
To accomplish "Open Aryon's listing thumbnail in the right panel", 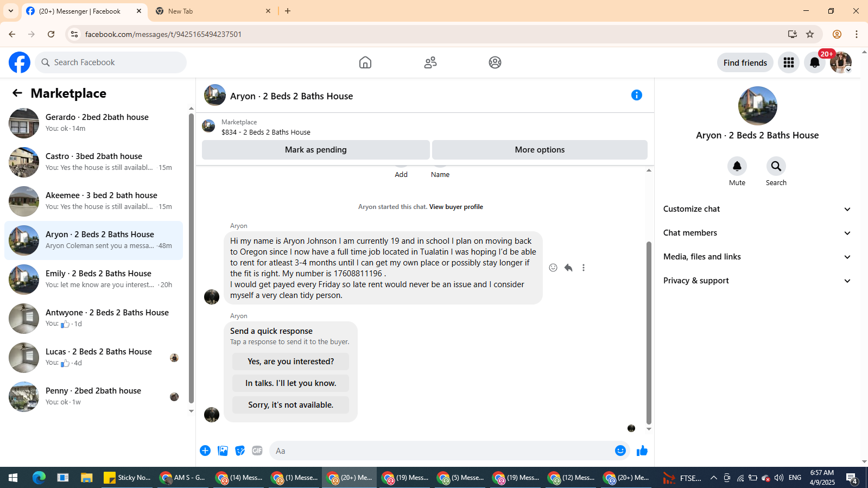I will tap(757, 106).
